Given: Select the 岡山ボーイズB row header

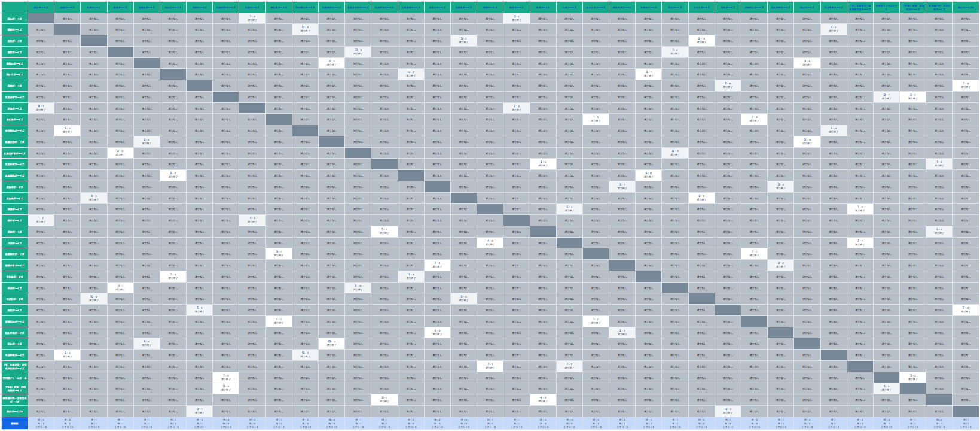Looking at the screenshot, I should pos(14,411).
